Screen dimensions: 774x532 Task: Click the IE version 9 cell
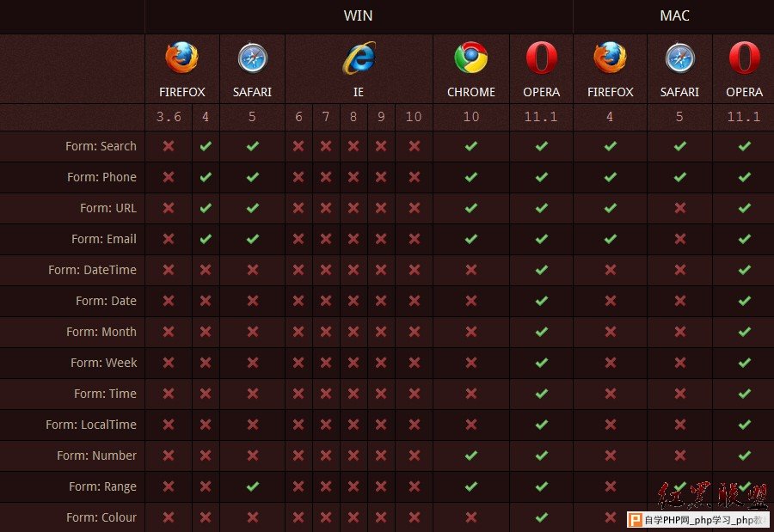(x=381, y=117)
